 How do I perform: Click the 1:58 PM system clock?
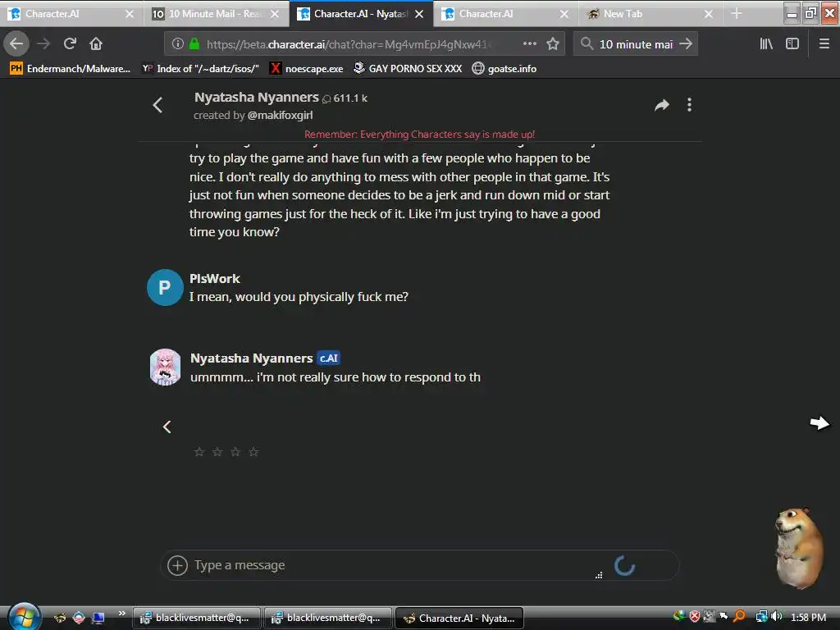[808, 617]
